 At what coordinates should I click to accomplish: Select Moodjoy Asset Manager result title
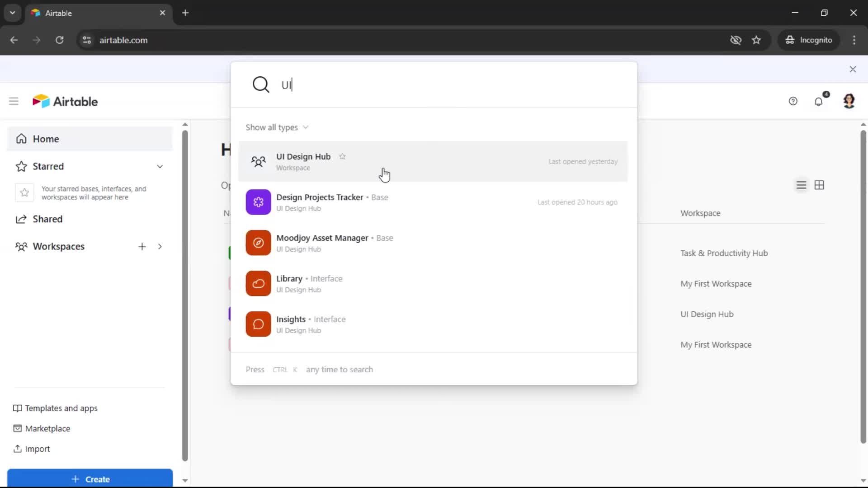pyautogui.click(x=322, y=238)
